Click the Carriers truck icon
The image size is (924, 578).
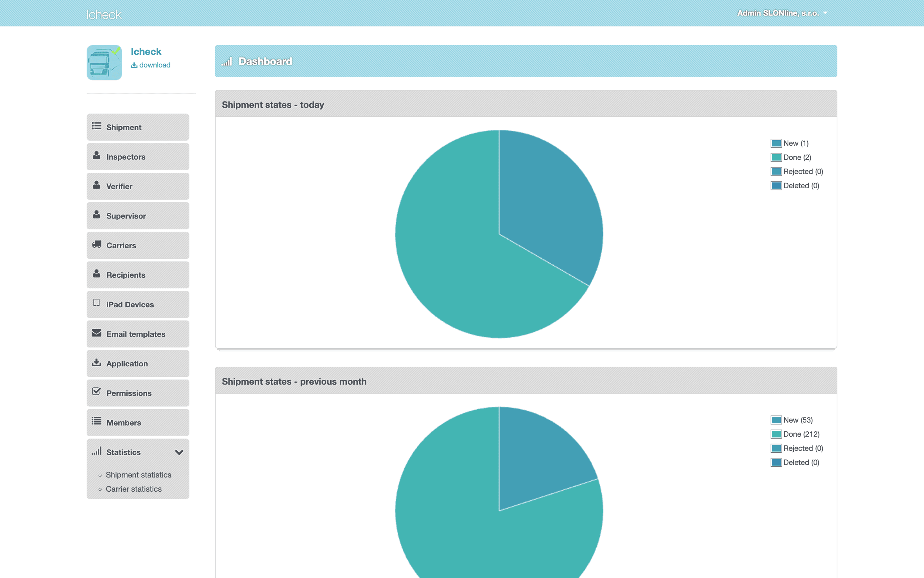(x=97, y=244)
